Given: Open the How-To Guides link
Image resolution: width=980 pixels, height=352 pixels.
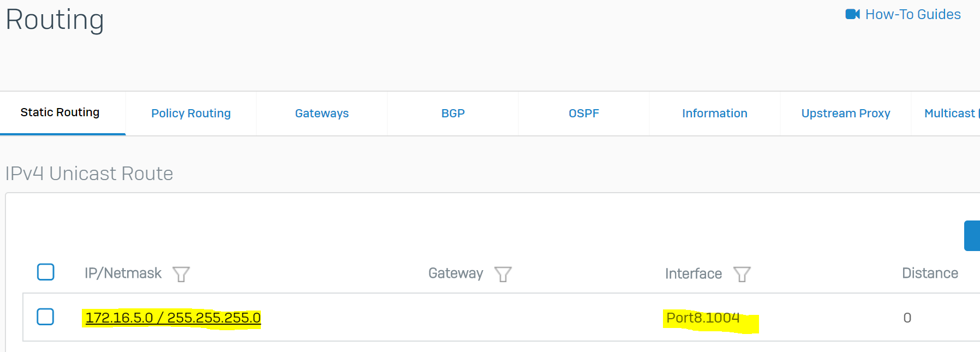Looking at the screenshot, I should [x=913, y=15].
